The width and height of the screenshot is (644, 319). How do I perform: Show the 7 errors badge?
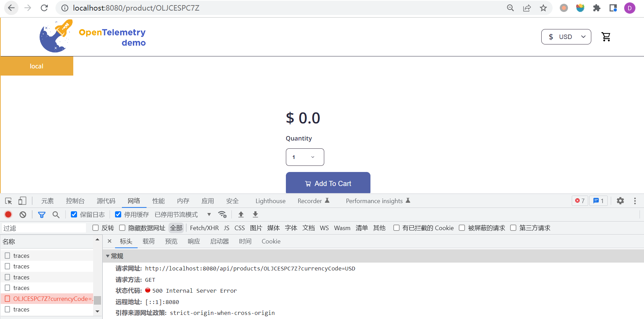(580, 201)
